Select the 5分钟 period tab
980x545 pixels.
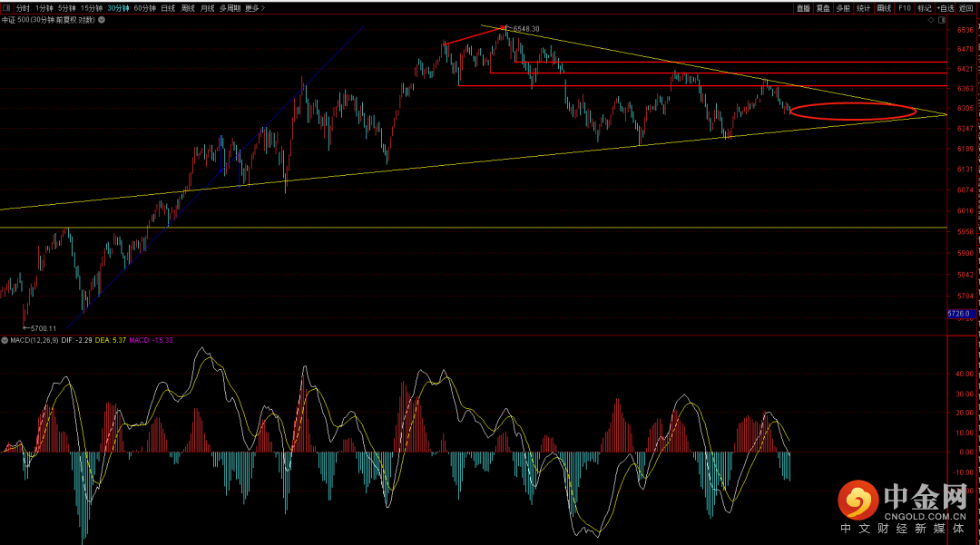tap(66, 8)
